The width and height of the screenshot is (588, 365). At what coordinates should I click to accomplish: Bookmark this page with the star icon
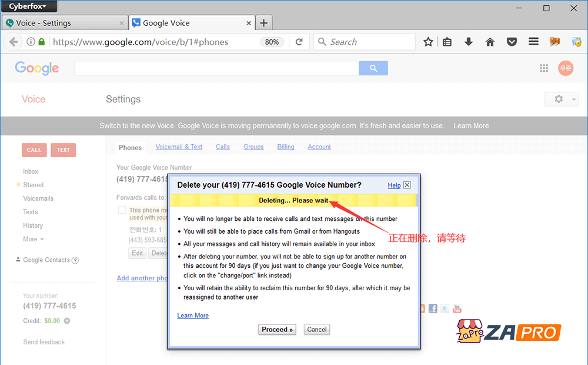pos(428,42)
